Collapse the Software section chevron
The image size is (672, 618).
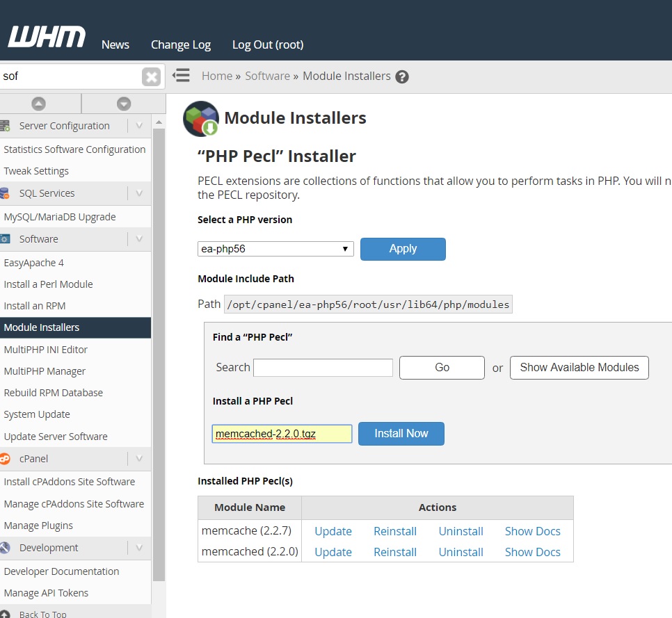139,238
